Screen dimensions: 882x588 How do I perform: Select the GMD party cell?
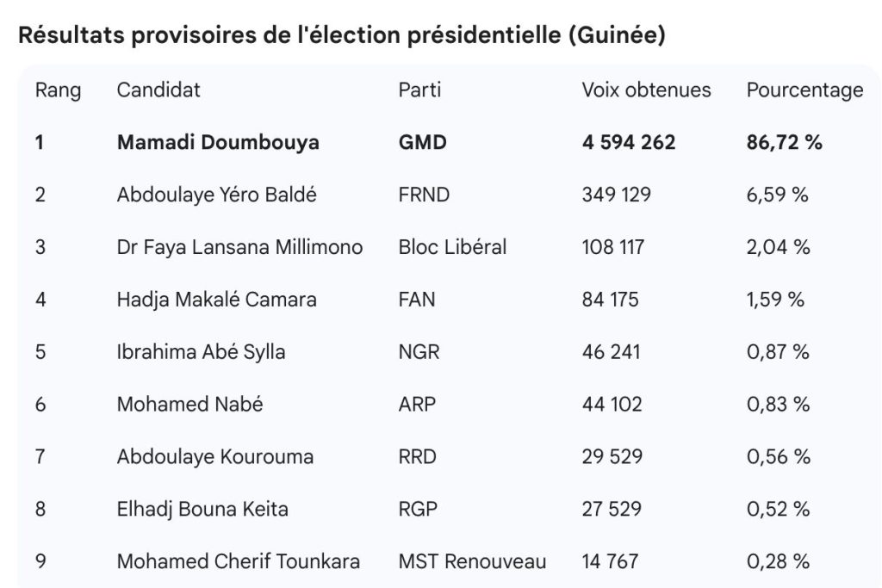423,143
